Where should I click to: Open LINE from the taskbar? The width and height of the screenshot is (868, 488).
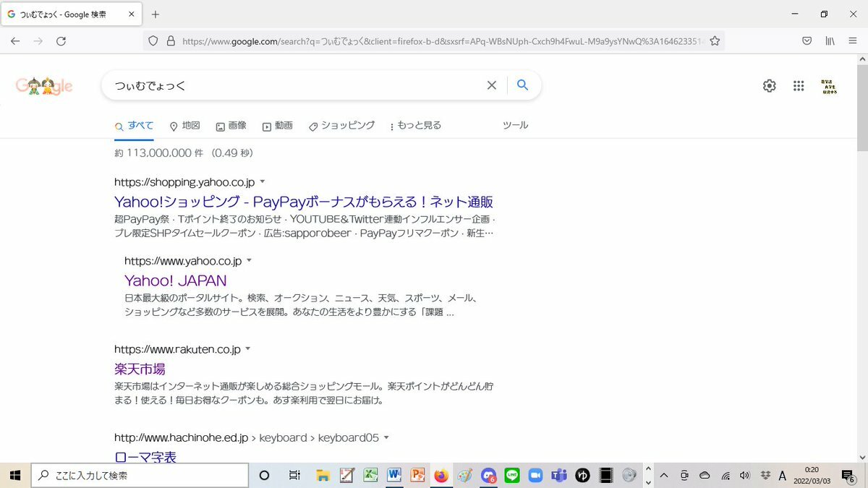tap(512, 475)
